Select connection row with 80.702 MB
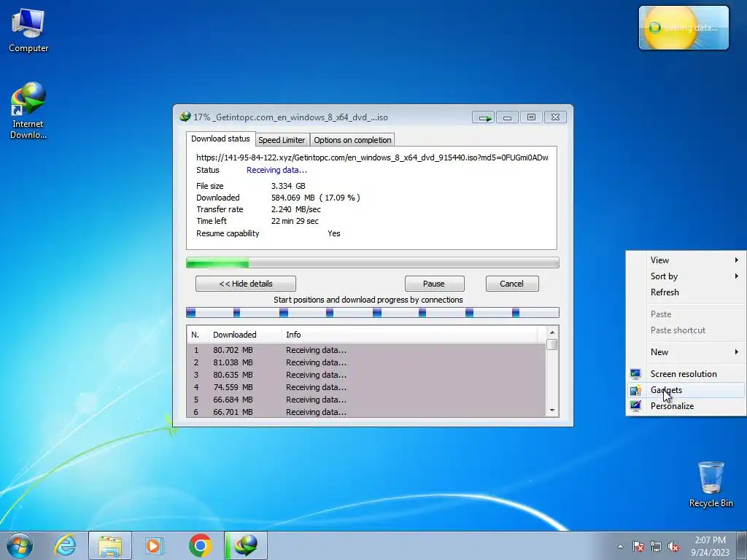 pos(366,350)
